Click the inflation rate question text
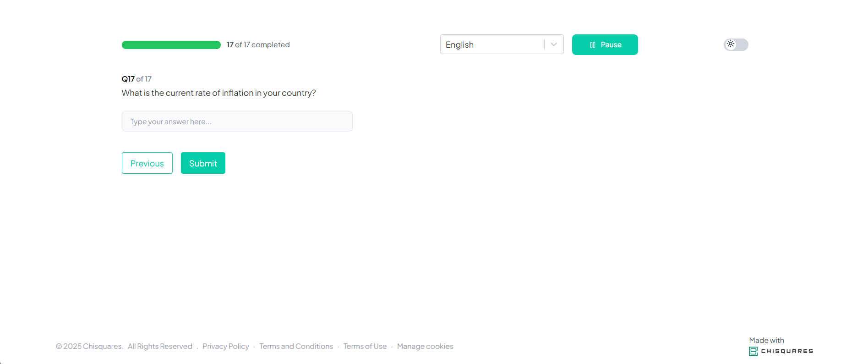868x364 pixels. pyautogui.click(x=218, y=93)
